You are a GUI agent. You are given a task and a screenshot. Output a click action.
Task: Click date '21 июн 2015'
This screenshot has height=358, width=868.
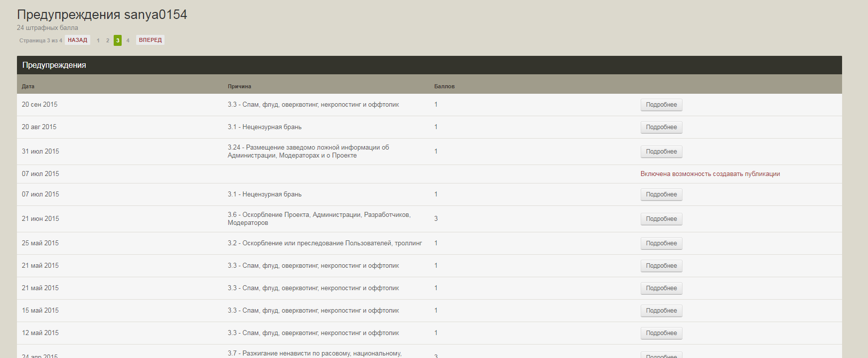(40, 219)
